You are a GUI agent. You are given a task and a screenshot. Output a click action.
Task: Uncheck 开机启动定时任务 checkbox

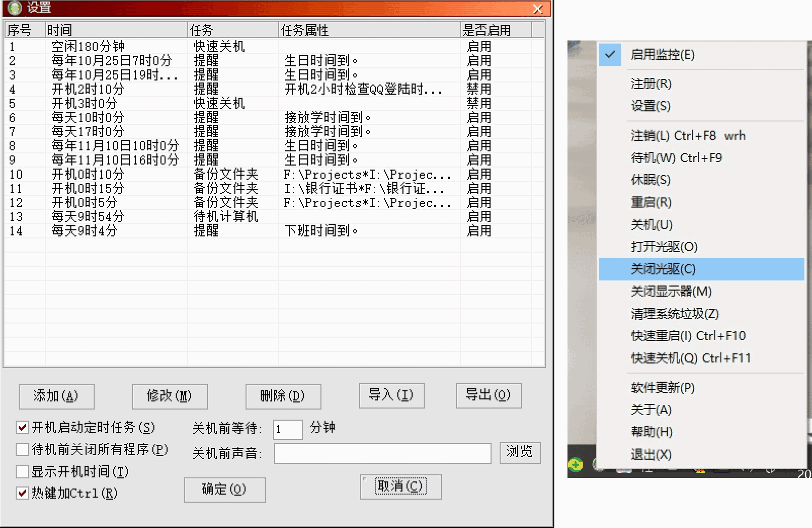point(22,428)
